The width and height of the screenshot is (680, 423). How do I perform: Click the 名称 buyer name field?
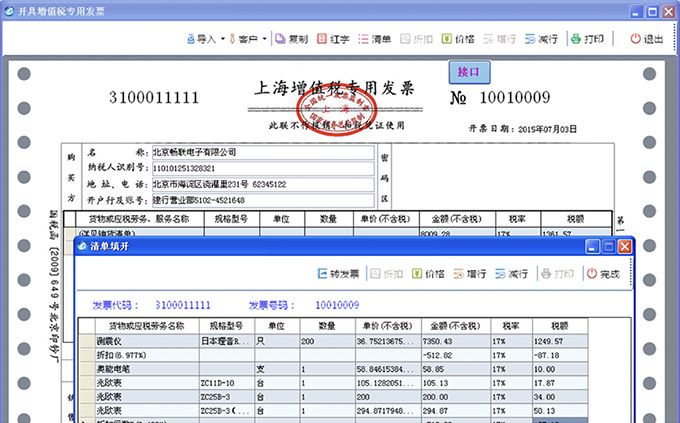pyautogui.click(x=263, y=152)
